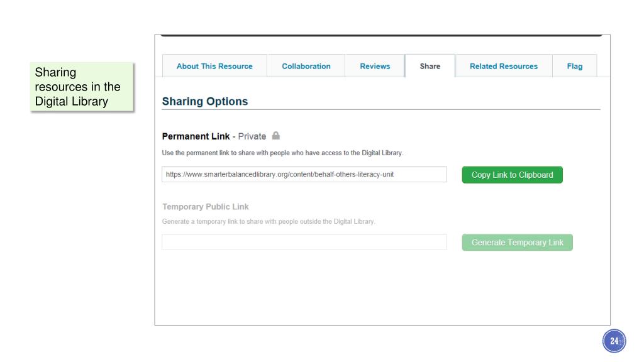Click the Private status text
644x362 pixels.
[x=252, y=136]
